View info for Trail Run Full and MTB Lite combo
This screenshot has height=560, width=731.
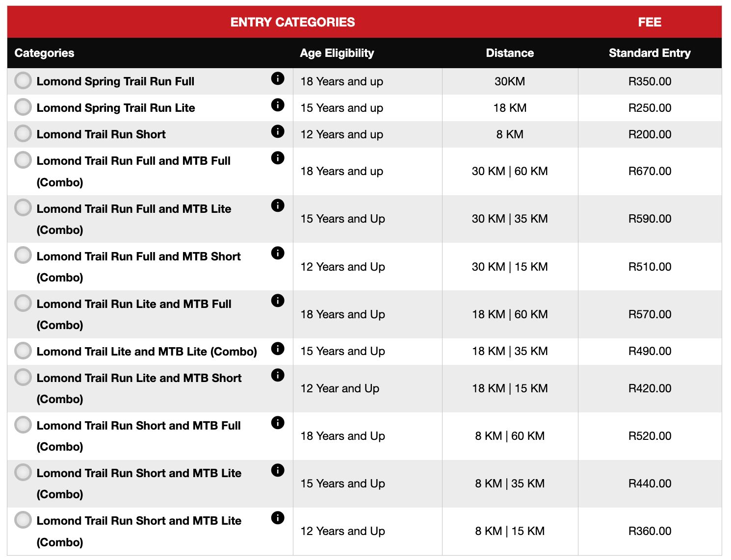tap(278, 205)
